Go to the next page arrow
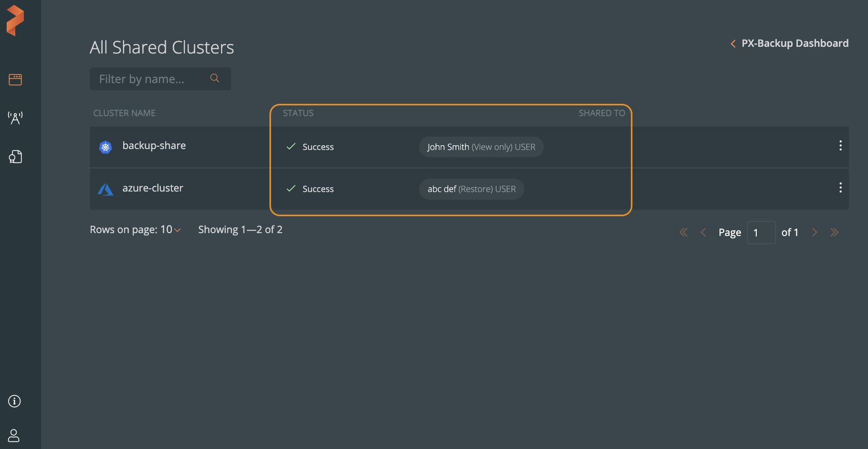 point(815,233)
